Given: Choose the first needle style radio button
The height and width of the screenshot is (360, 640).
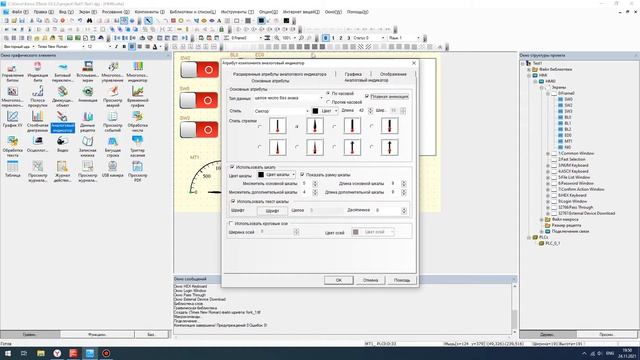Looking at the screenshot, I should (x=260, y=127).
